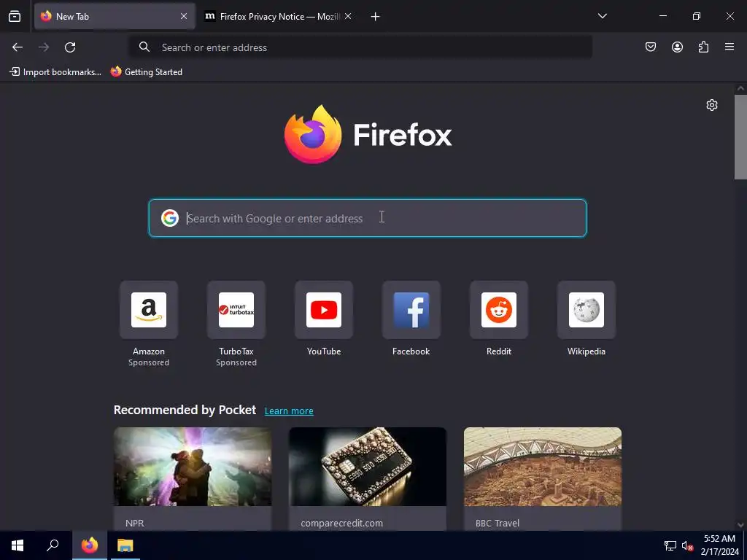Open File Explorer from the taskbar
The height and width of the screenshot is (560, 747).
(125, 545)
